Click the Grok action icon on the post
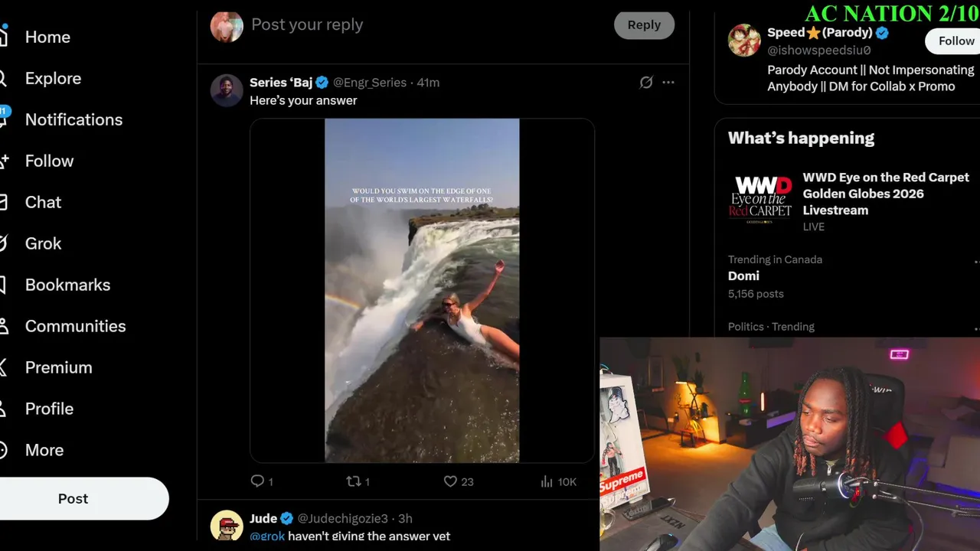 point(646,82)
